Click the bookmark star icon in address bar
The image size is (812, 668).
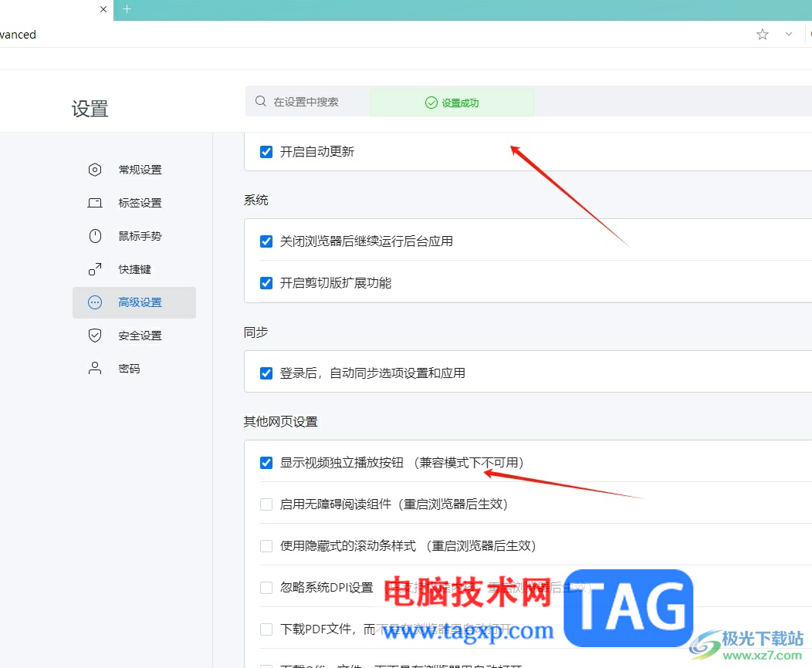(762, 34)
